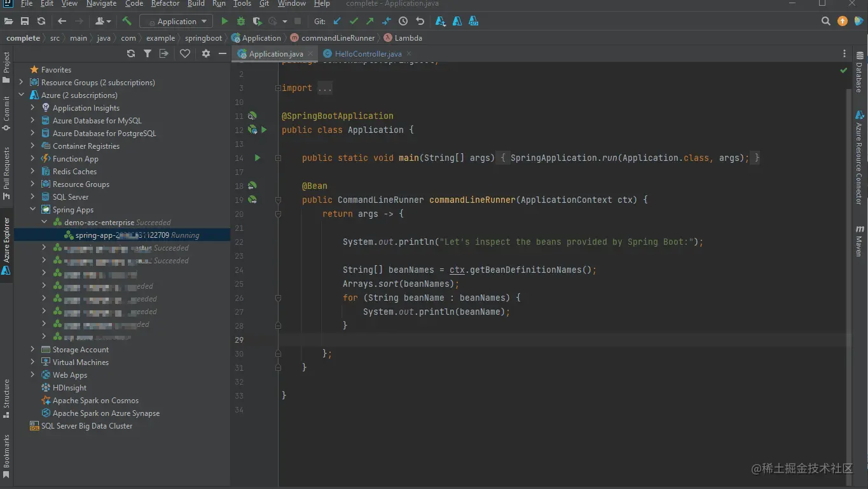Fold the main method in the gutter

coord(279,158)
